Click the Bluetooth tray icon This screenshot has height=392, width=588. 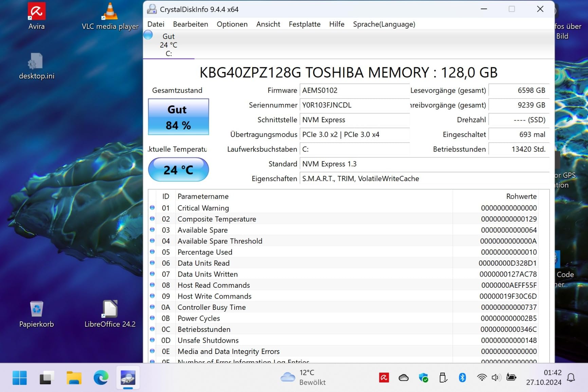pos(462,377)
